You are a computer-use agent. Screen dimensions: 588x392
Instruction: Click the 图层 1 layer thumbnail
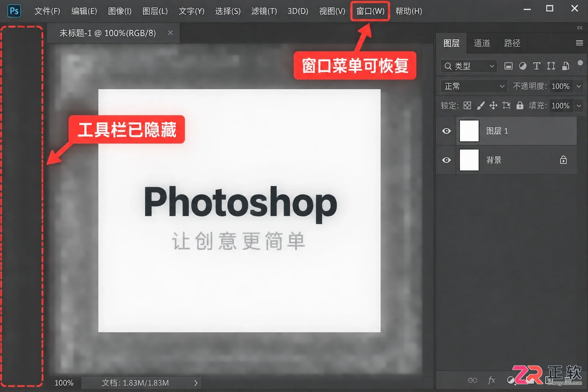pyautogui.click(x=469, y=131)
